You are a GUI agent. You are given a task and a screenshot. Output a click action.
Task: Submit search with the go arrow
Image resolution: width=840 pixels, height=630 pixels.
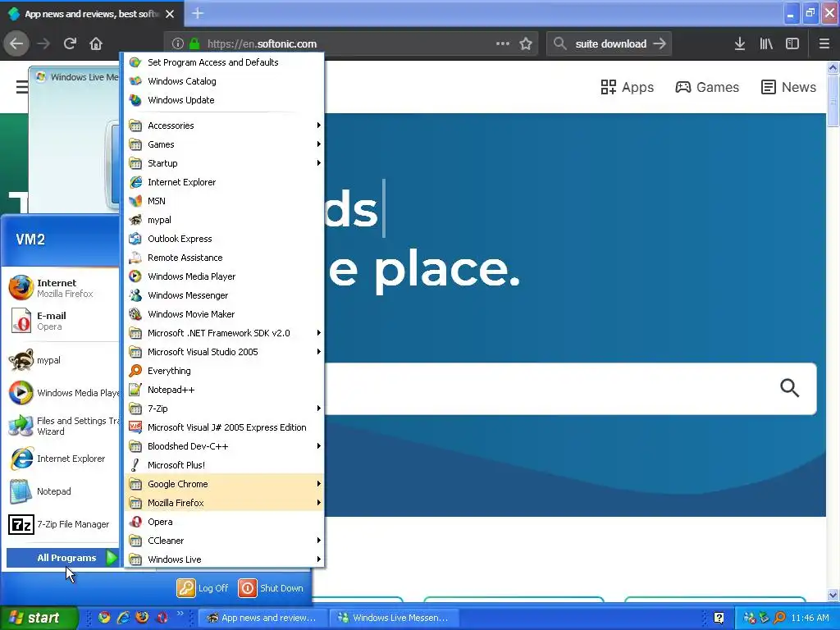(660, 43)
